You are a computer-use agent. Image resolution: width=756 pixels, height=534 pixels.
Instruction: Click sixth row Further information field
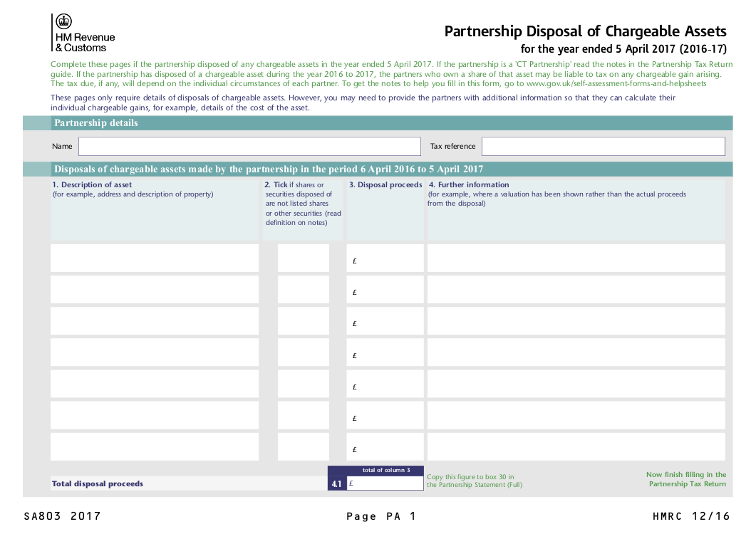[x=576, y=415]
